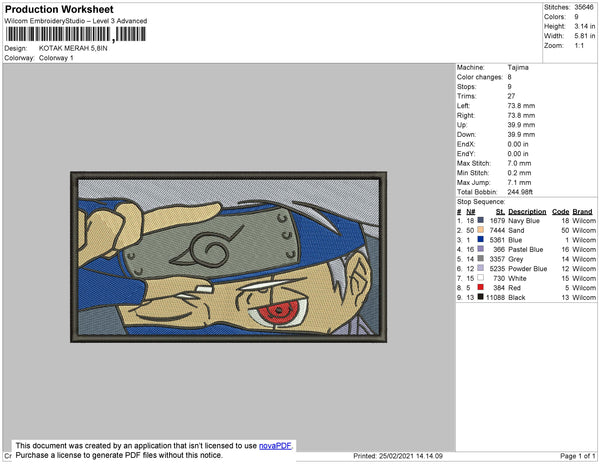Select the Pastel Blue color swatch

pos(481,249)
